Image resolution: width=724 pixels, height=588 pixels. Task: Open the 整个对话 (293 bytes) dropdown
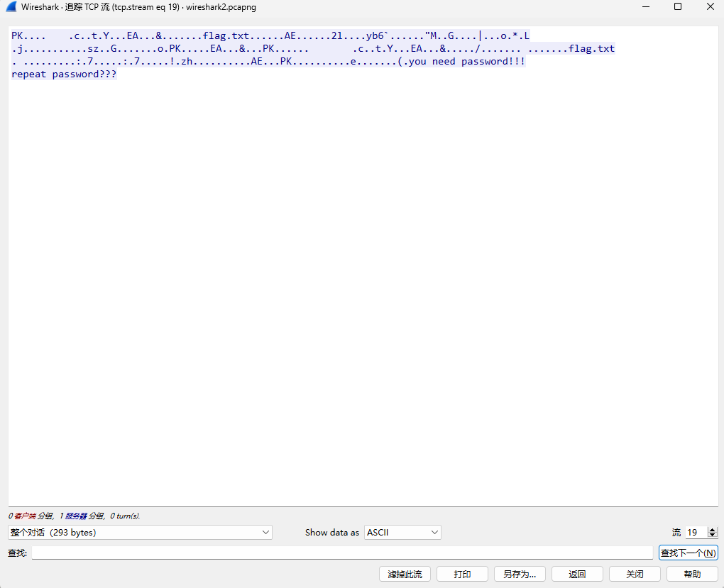point(140,533)
